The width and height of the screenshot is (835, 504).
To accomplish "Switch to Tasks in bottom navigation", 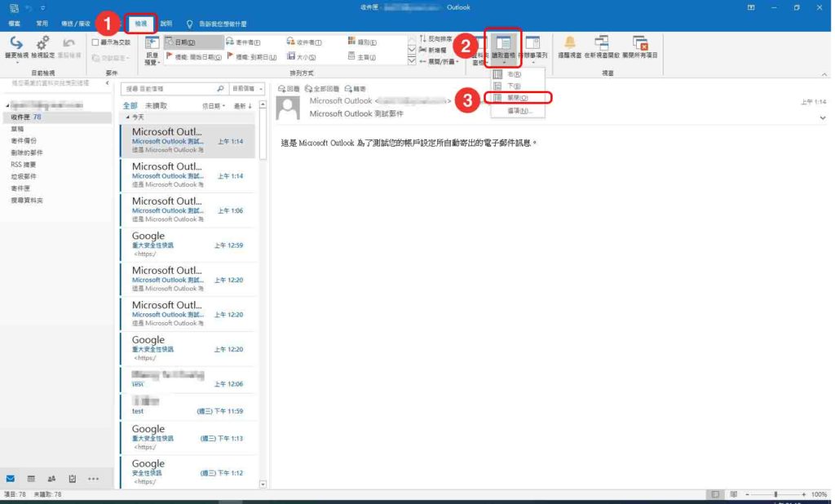I will coord(73,479).
